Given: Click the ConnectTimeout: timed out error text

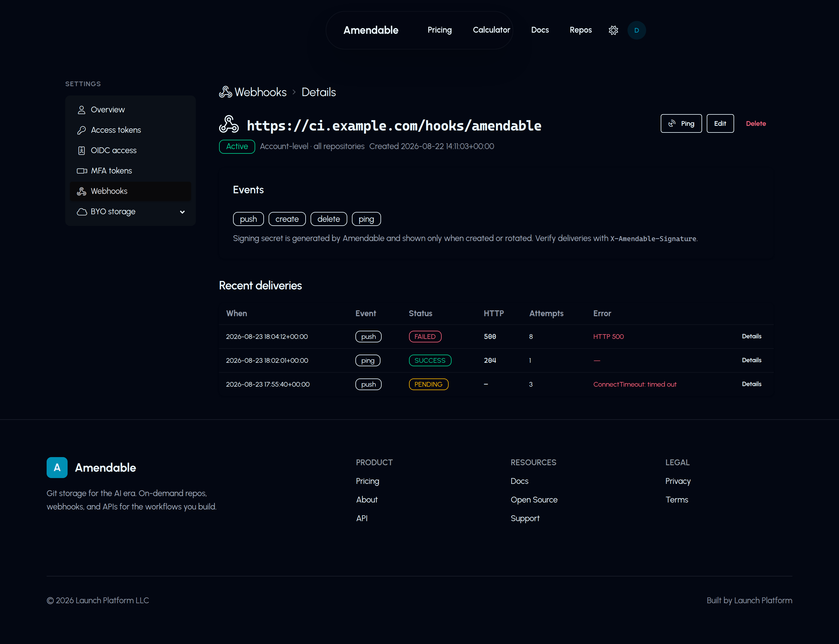Looking at the screenshot, I should (634, 384).
